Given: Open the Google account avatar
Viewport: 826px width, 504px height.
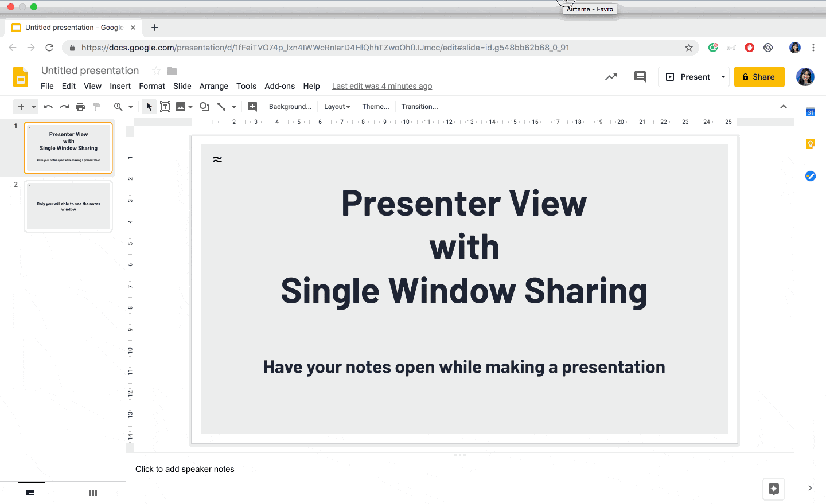Looking at the screenshot, I should (805, 77).
